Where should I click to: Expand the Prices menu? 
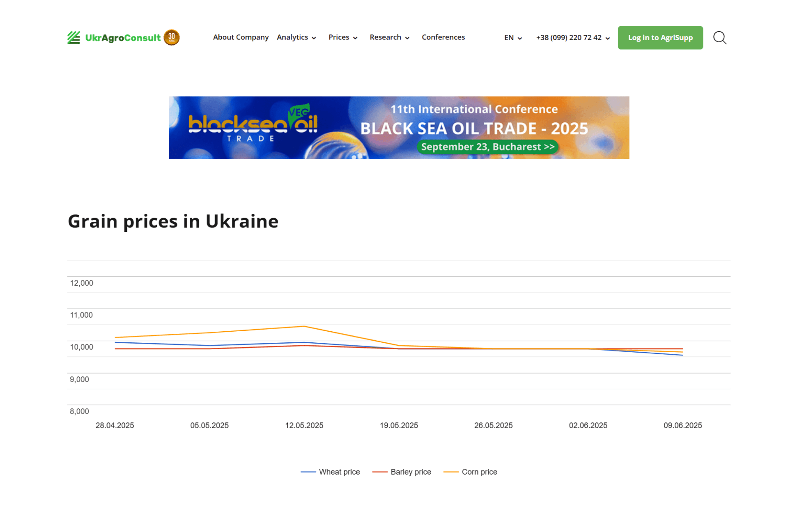343,37
